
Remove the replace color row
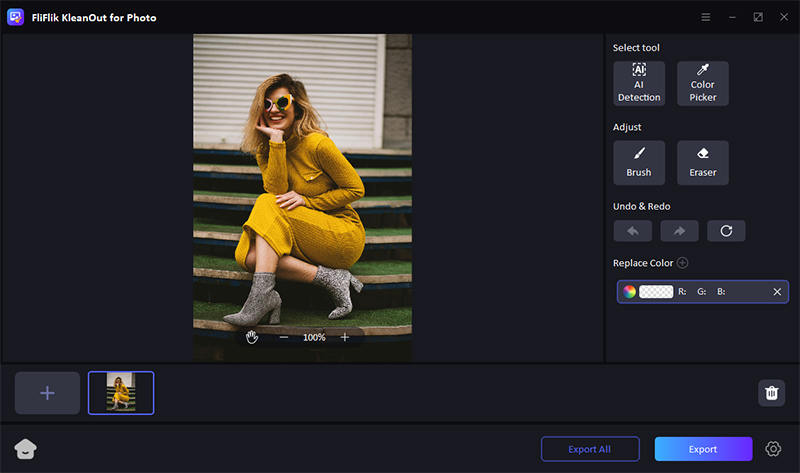click(777, 292)
